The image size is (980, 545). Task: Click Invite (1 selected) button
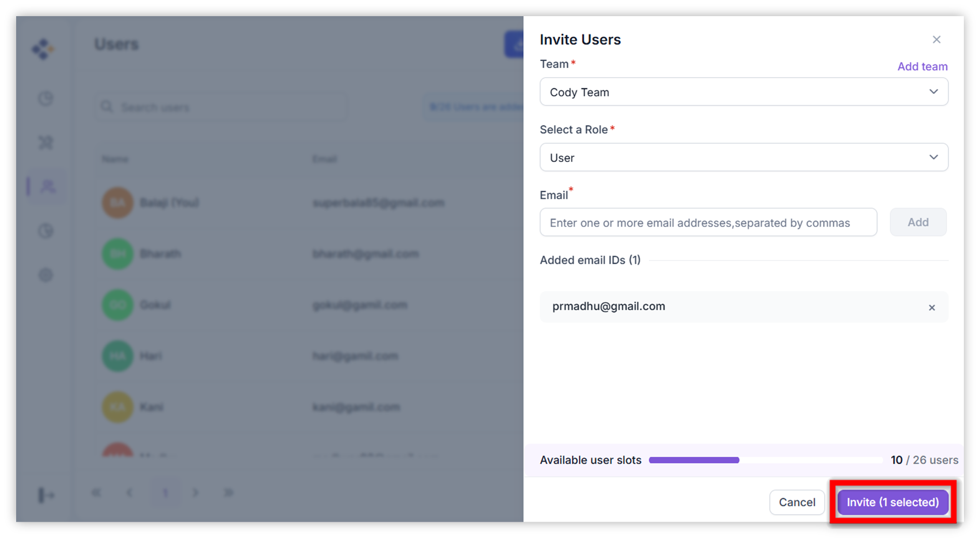[892, 502]
